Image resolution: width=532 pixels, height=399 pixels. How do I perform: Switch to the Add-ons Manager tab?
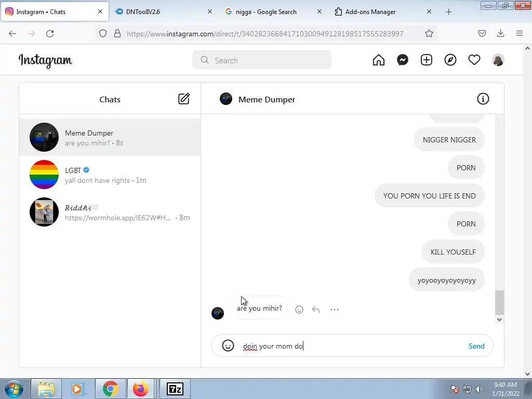click(383, 11)
